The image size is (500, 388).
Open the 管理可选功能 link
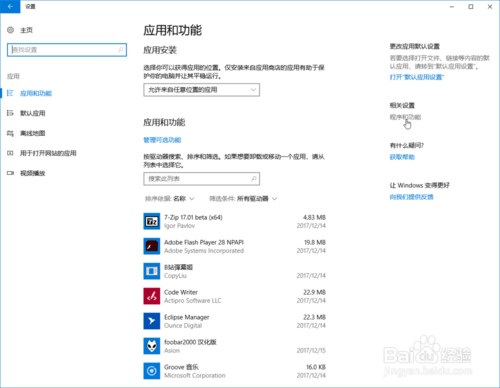coord(162,140)
